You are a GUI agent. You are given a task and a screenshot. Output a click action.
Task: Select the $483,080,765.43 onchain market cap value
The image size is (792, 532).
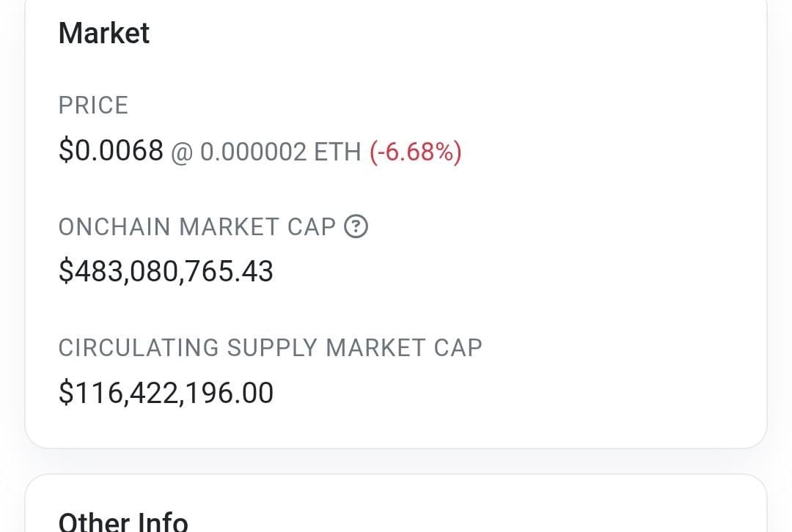166,272
